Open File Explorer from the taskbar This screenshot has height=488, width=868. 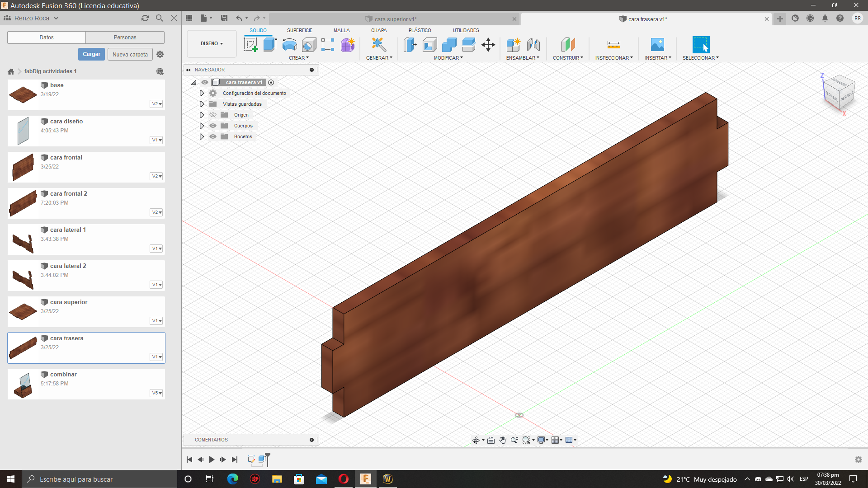pyautogui.click(x=277, y=479)
